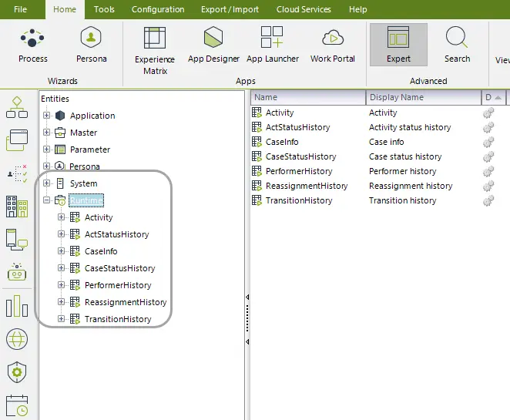Expand the TransitionHistory tree entity

[x=61, y=318]
